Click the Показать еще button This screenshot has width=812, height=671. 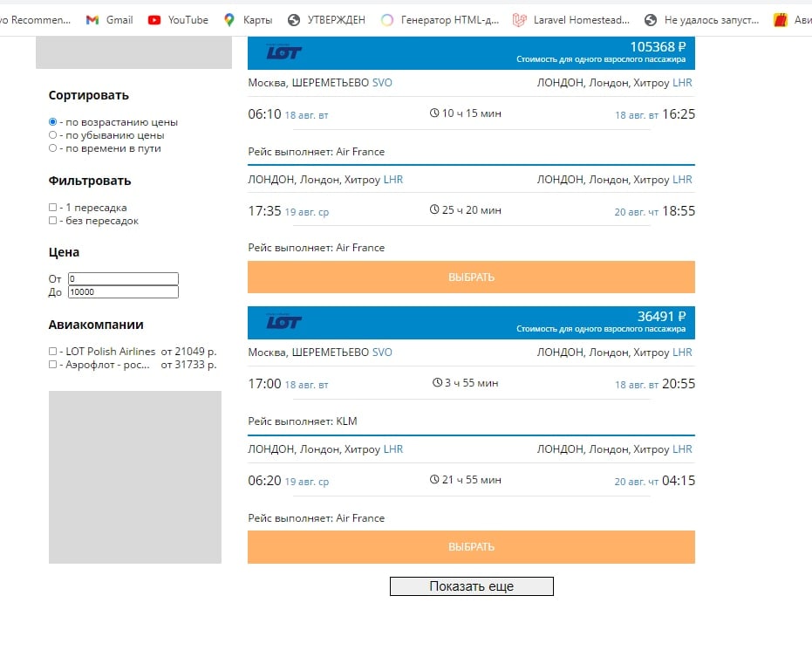[471, 586]
